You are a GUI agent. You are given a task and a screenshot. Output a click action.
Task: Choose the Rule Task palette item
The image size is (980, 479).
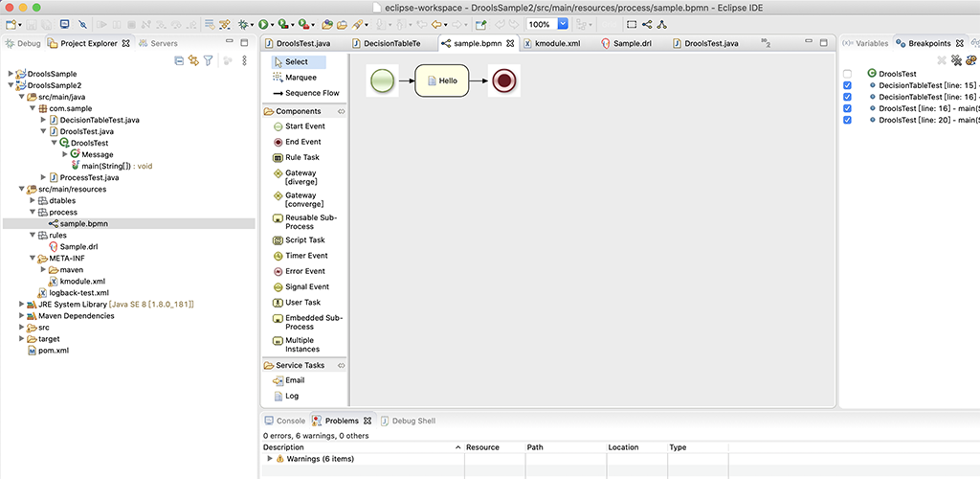297,157
